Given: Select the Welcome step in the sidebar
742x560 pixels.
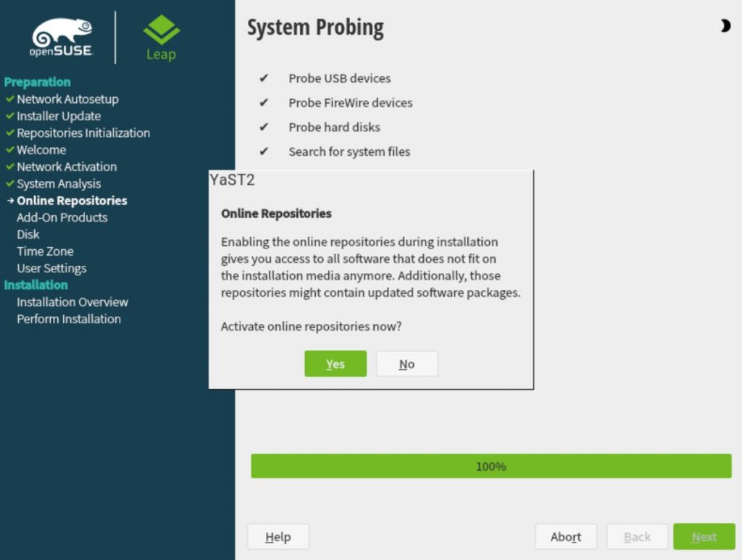Looking at the screenshot, I should tap(41, 150).
